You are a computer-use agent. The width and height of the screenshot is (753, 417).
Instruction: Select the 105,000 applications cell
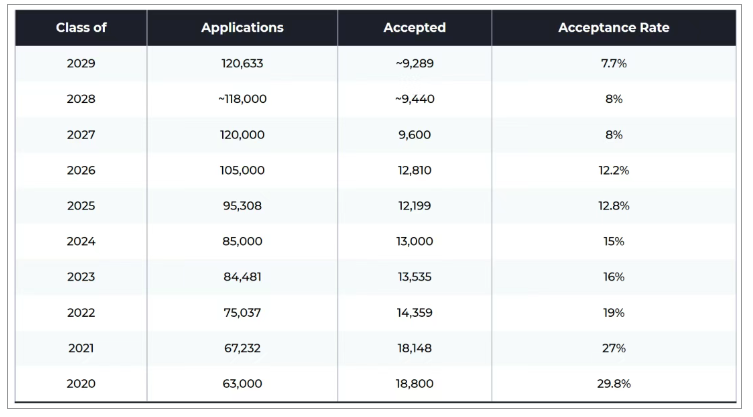[x=242, y=170]
